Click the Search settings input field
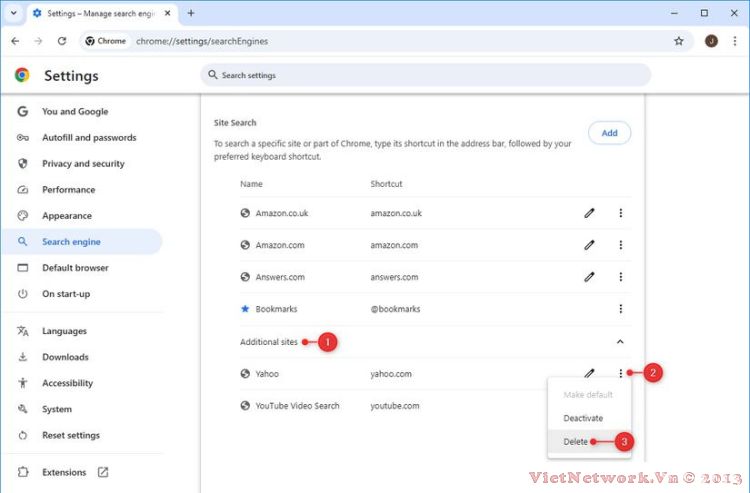Viewport: 750px width, 493px height. point(425,75)
